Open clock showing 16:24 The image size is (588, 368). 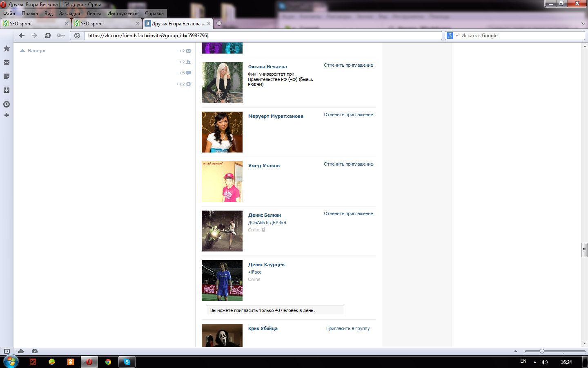pos(566,362)
